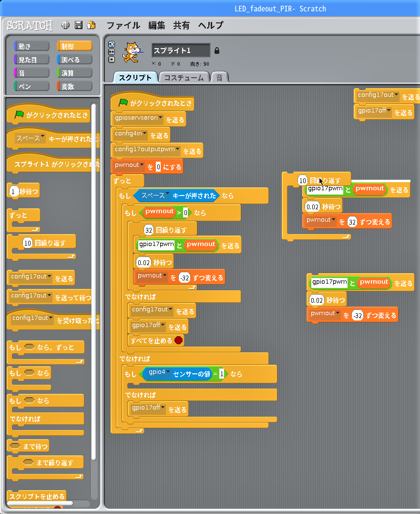Click the -32 value in nested ずつ変える block
Screen dimensions: 420x514
184,278
